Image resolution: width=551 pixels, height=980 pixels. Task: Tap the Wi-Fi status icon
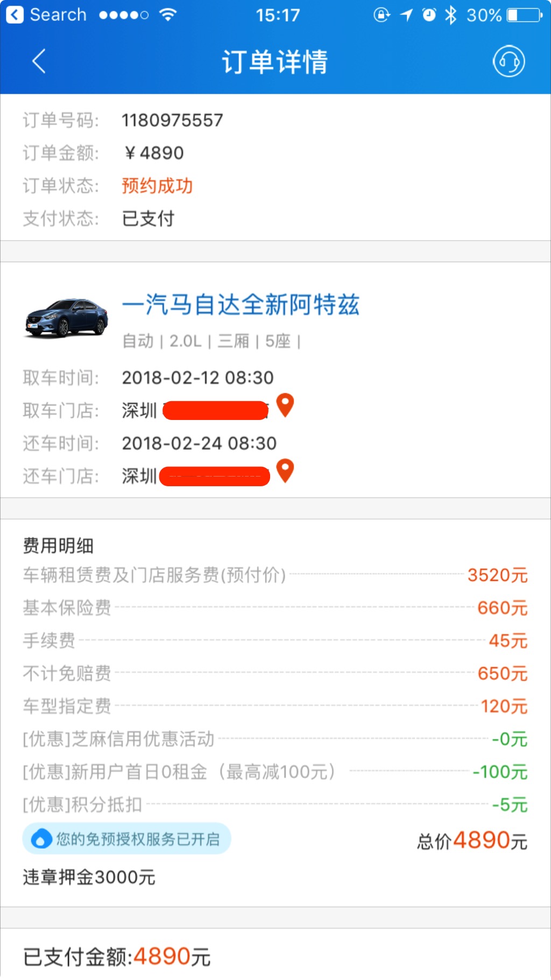168,15
